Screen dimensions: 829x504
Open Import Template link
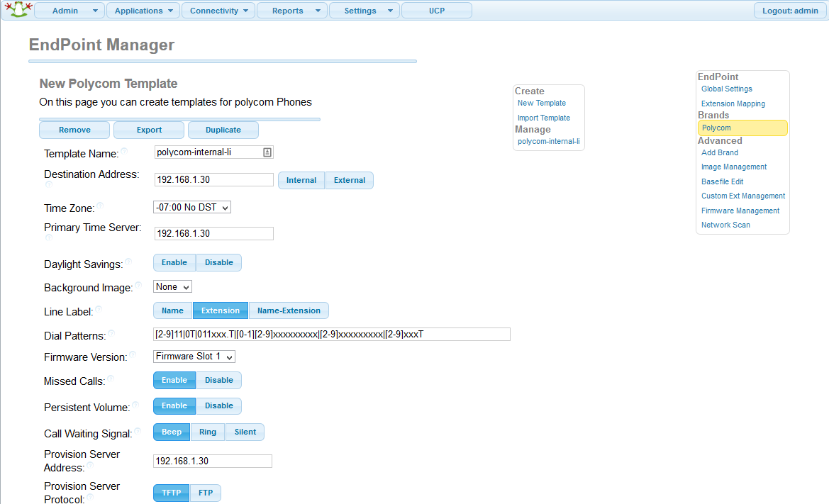coord(543,118)
